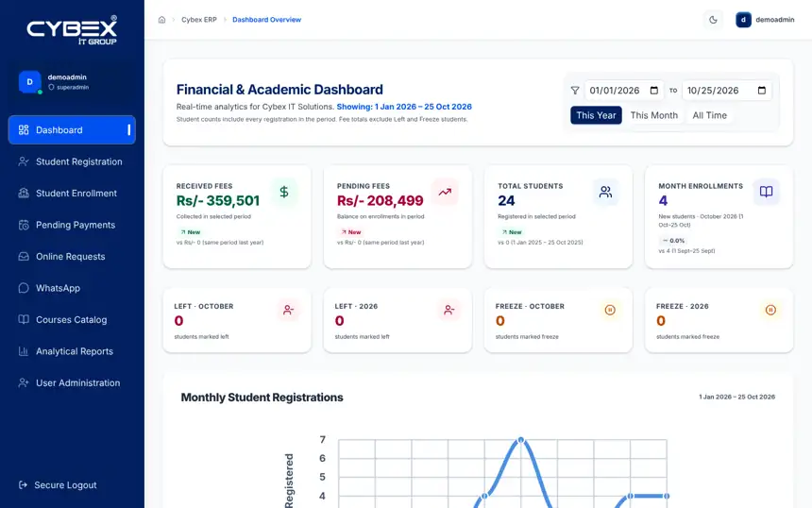Click Month Enrollments value 4

[x=663, y=200]
